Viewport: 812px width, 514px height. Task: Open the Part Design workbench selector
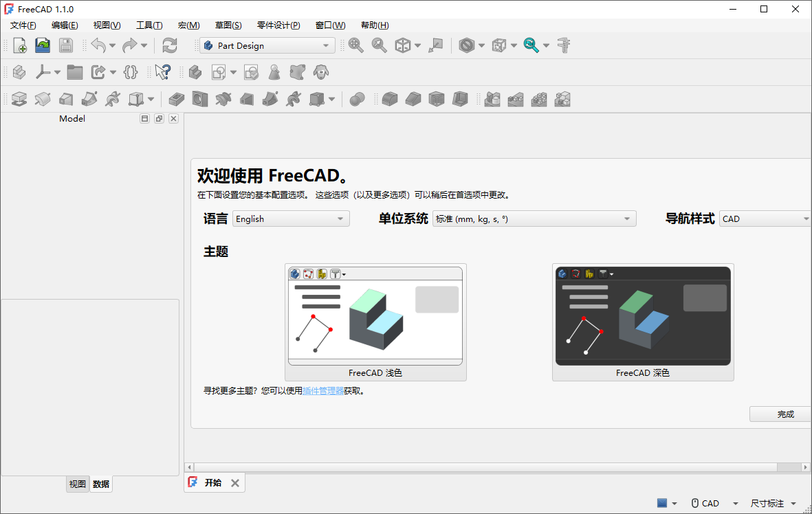pos(267,45)
